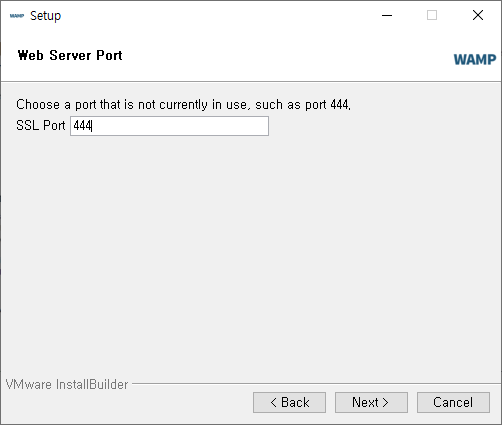Click the 'Setup' window title
This screenshot has height=425, width=502.
(46, 16)
